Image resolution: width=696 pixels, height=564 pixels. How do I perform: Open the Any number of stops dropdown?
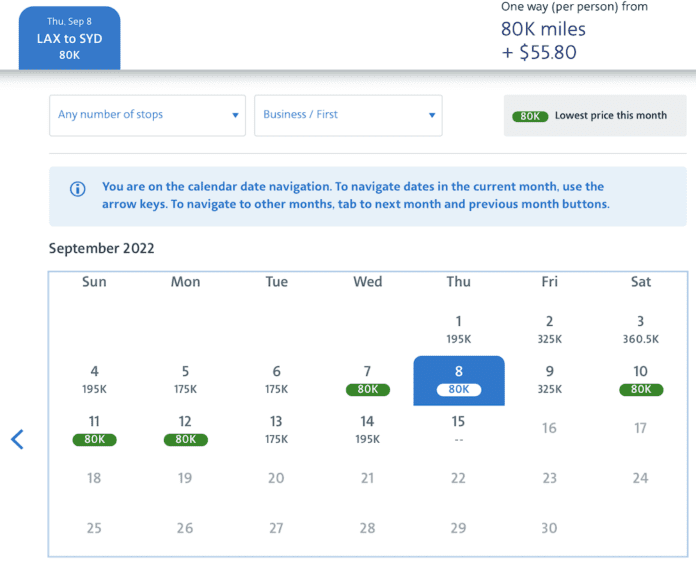[x=147, y=115]
